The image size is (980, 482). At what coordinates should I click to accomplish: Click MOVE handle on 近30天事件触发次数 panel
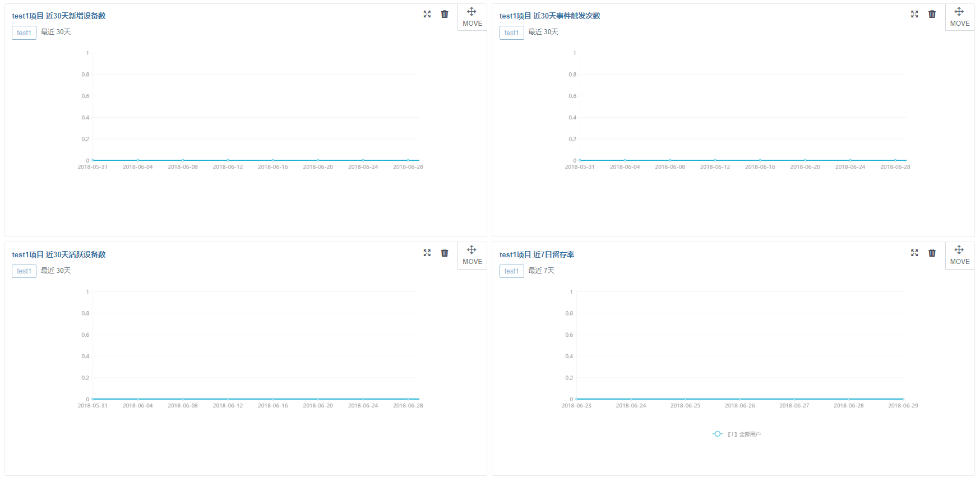coord(960,17)
